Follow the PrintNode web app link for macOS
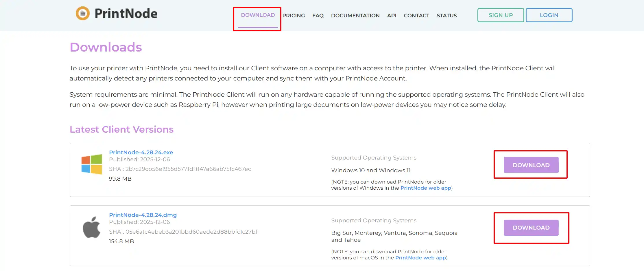The image size is (644, 271). tap(420, 258)
